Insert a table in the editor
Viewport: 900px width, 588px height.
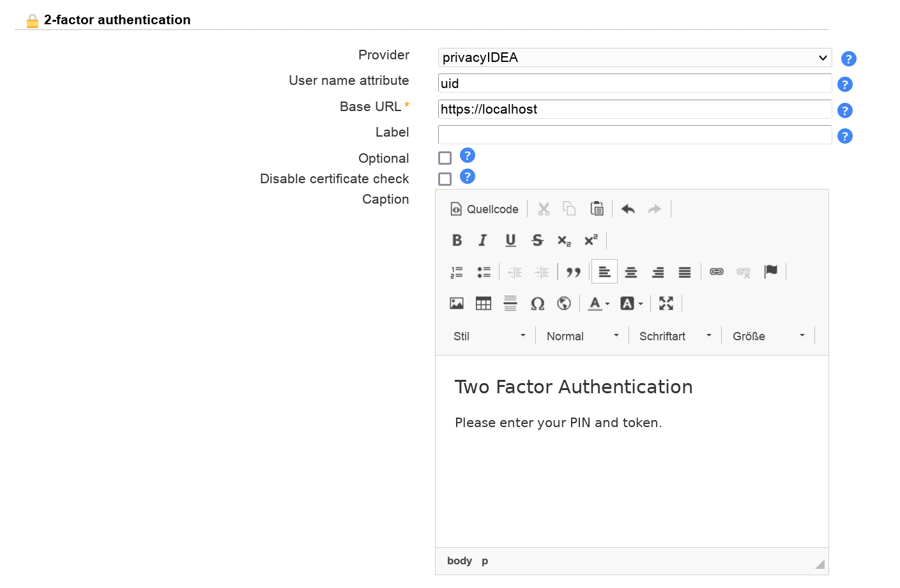(x=484, y=304)
